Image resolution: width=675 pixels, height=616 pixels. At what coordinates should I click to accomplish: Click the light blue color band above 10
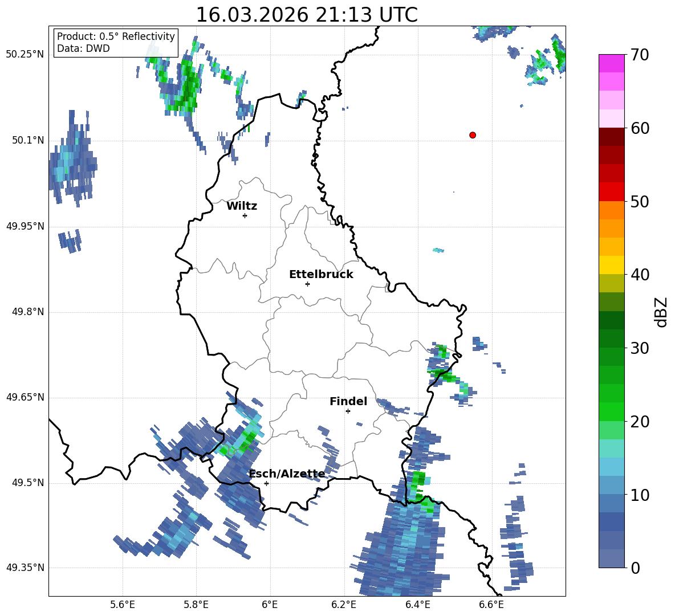(611, 485)
